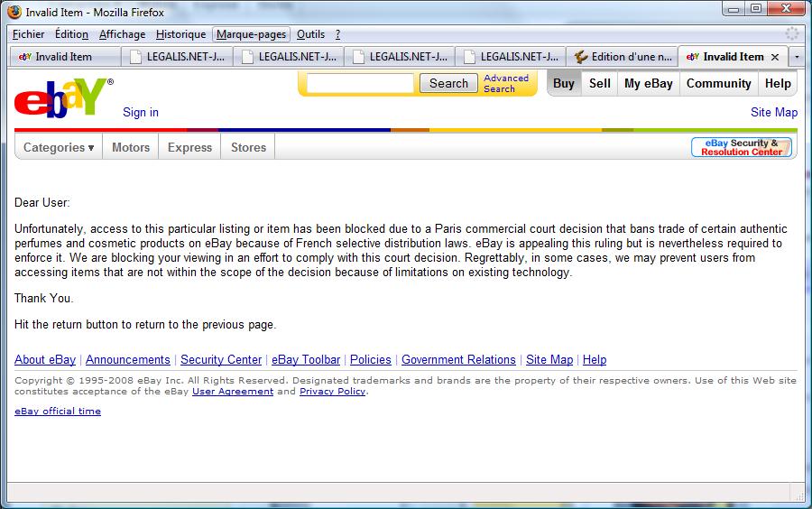Viewport: 812px width, 509px height.
Task: Open the About eBay footer link
Action: pos(45,359)
